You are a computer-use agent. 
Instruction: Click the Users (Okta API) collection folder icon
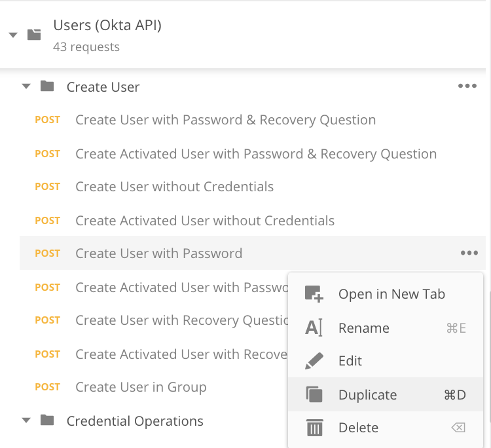(x=34, y=34)
